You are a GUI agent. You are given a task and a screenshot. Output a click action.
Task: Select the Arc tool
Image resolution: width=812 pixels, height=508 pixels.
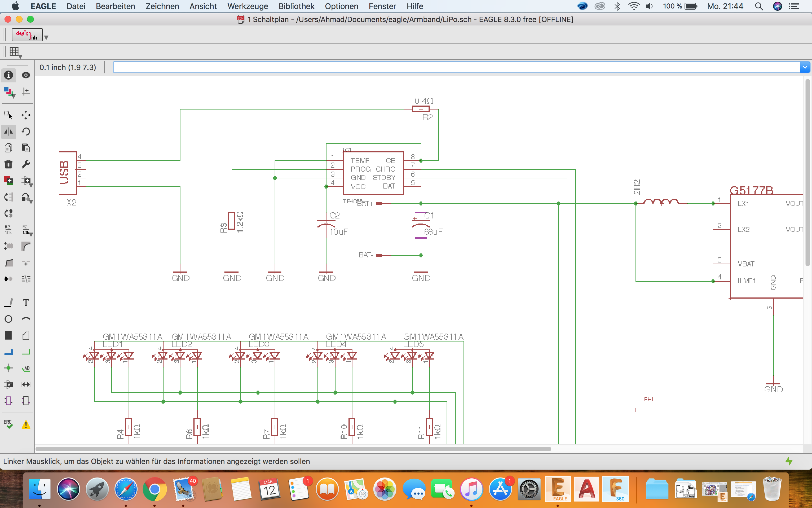[x=26, y=319]
